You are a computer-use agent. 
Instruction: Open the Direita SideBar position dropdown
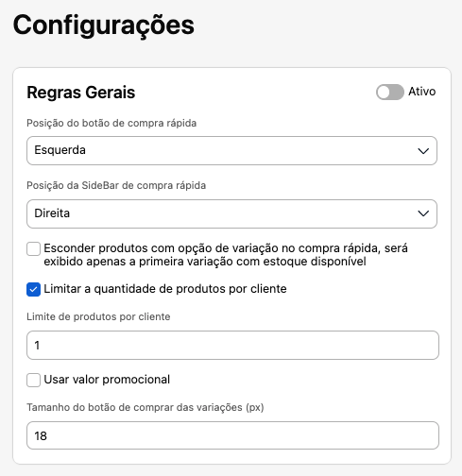231,213
